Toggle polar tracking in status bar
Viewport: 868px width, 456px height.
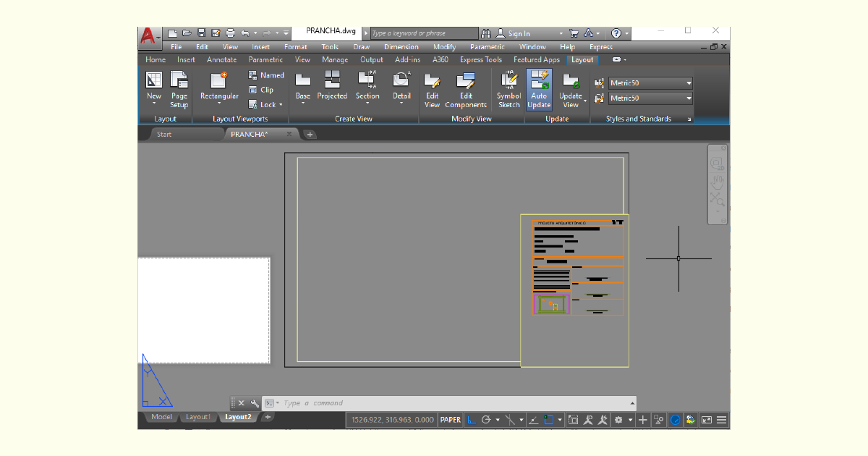click(x=486, y=420)
